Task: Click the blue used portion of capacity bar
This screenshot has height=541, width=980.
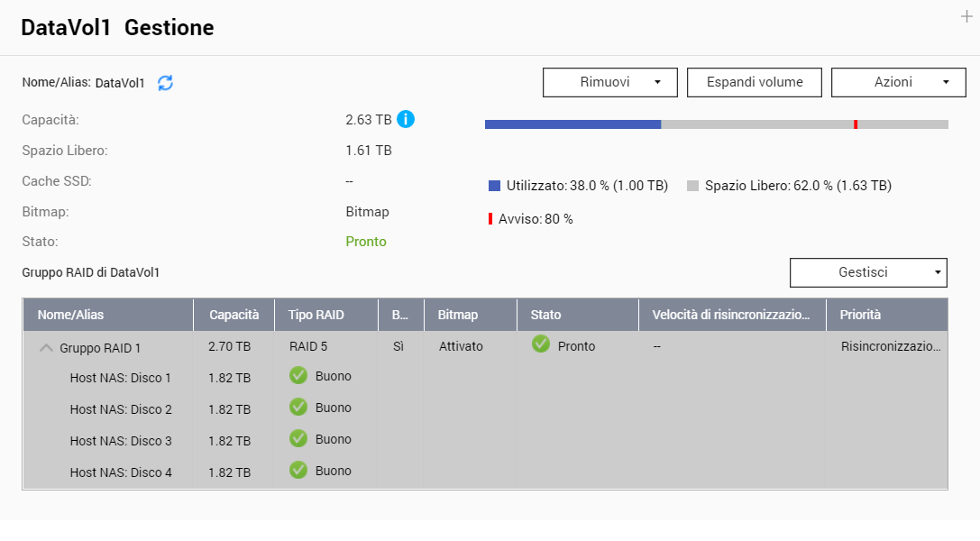Action: [572, 124]
